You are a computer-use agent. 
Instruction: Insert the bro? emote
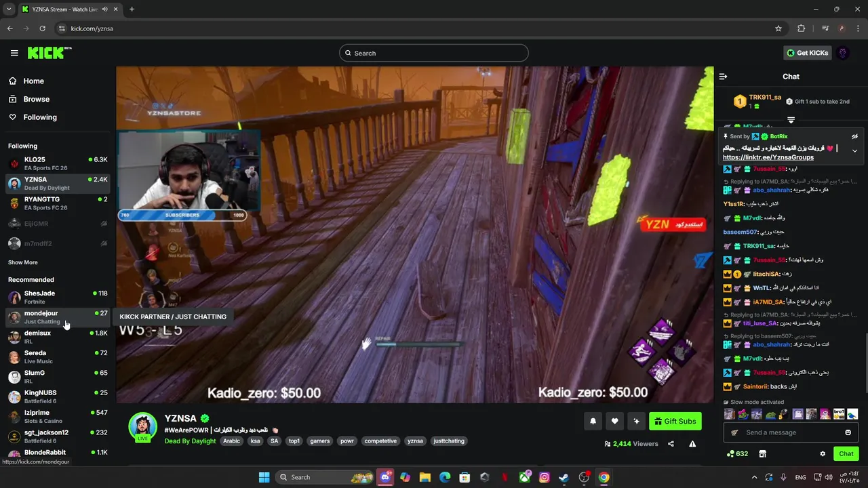click(840, 413)
